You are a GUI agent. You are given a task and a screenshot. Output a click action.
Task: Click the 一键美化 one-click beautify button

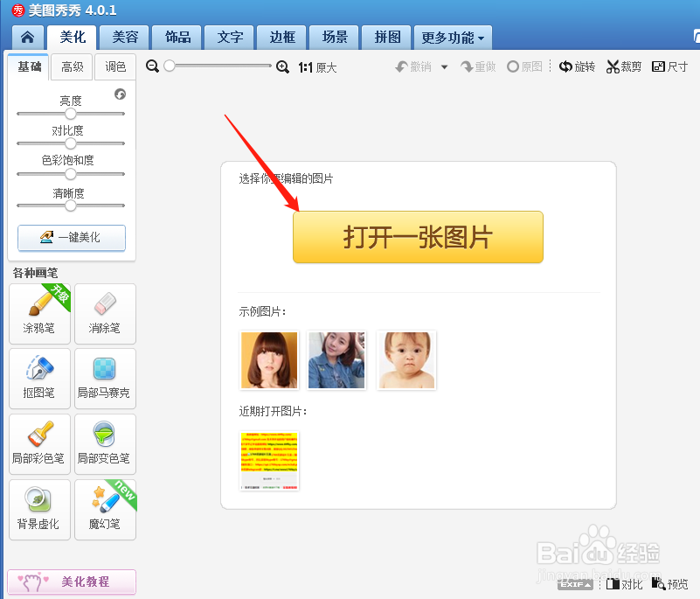(72, 238)
